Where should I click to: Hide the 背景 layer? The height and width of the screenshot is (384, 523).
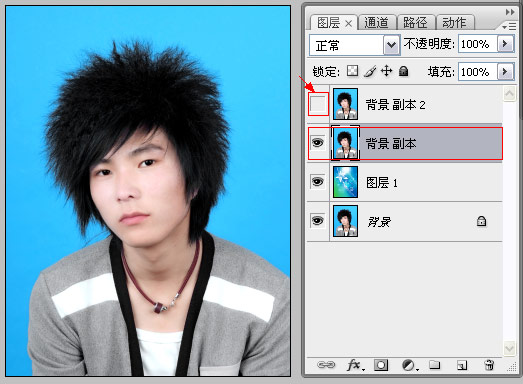tap(318, 221)
